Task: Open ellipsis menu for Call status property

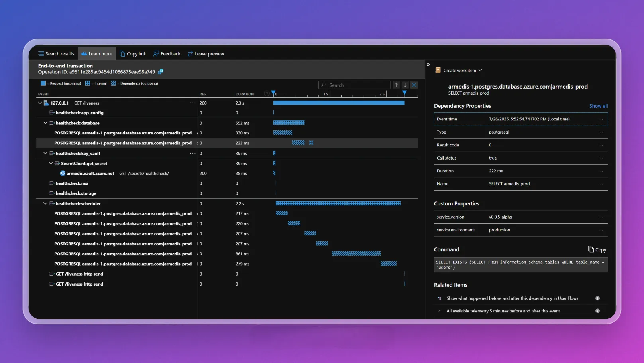Action: (x=601, y=158)
